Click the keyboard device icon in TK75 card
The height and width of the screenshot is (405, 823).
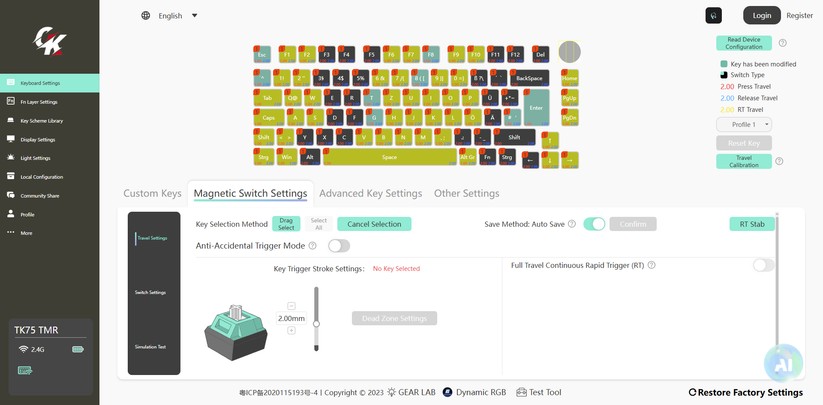(x=25, y=370)
